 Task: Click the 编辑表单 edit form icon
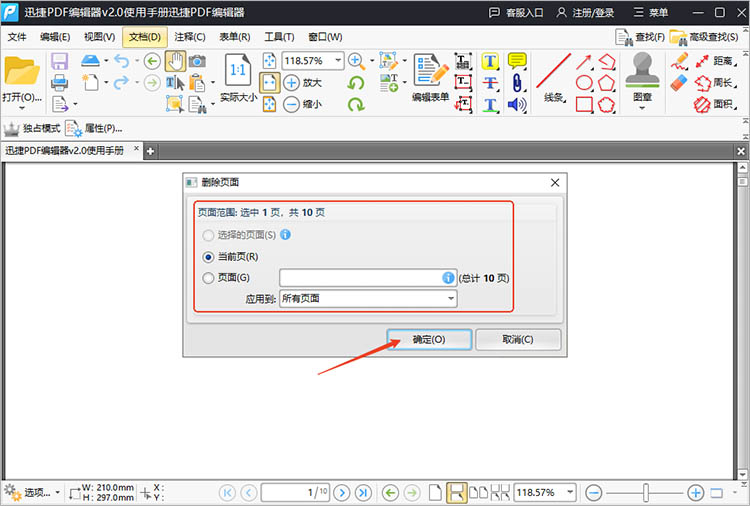[x=431, y=77]
